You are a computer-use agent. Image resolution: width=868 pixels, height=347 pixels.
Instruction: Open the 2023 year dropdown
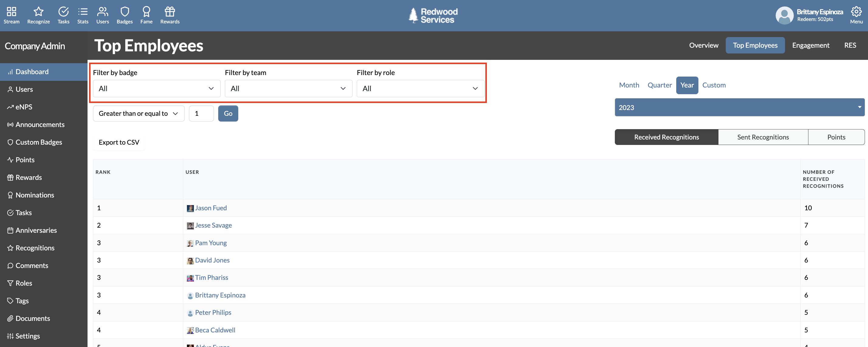click(x=739, y=108)
